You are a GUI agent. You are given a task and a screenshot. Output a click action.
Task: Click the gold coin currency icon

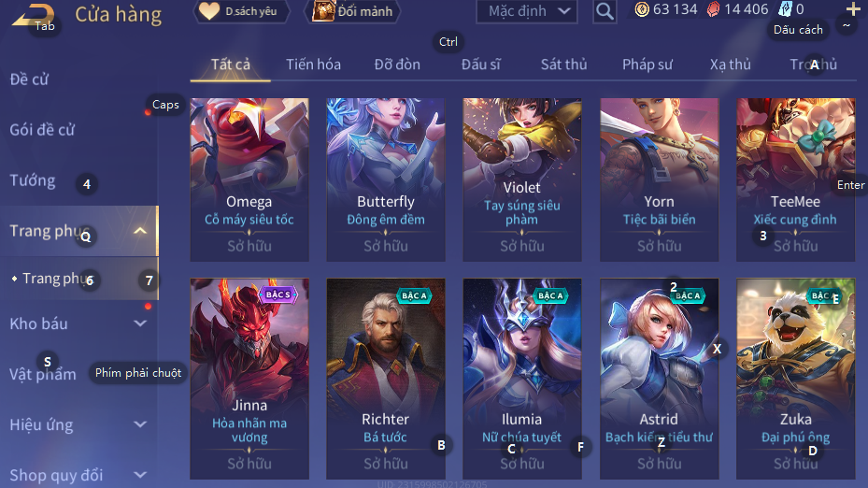642,9
